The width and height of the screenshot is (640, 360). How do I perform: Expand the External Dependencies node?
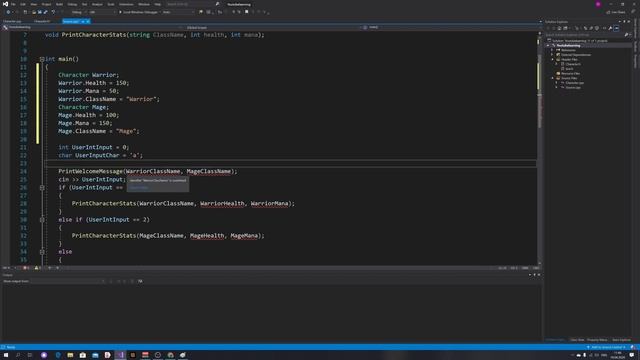tap(552, 55)
